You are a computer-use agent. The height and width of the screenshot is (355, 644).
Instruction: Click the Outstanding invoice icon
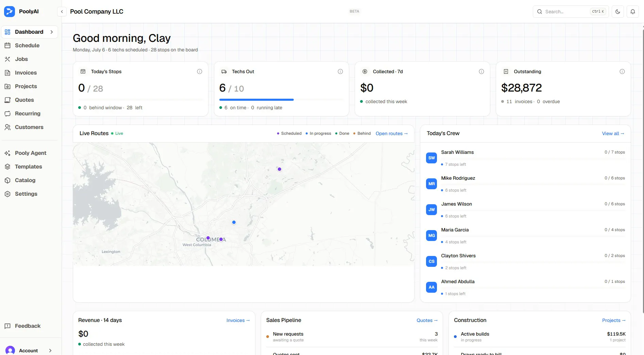506,71
